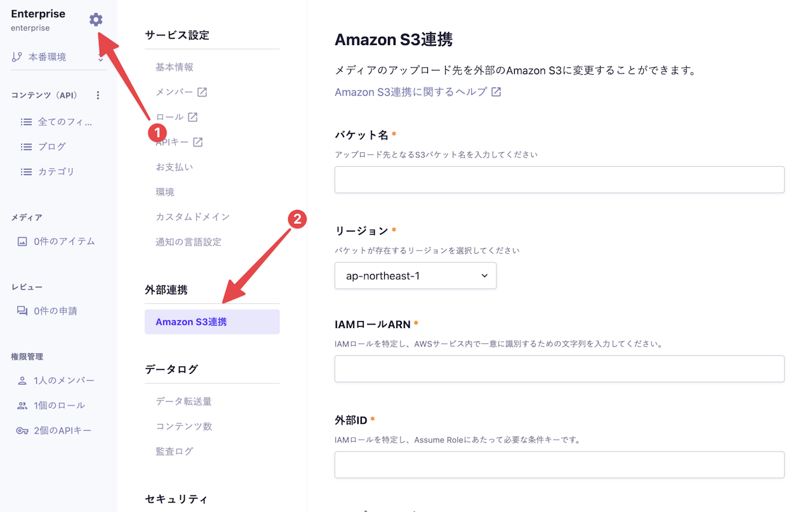Click the バケット名 input field
The image size is (812, 512).
pos(559,180)
